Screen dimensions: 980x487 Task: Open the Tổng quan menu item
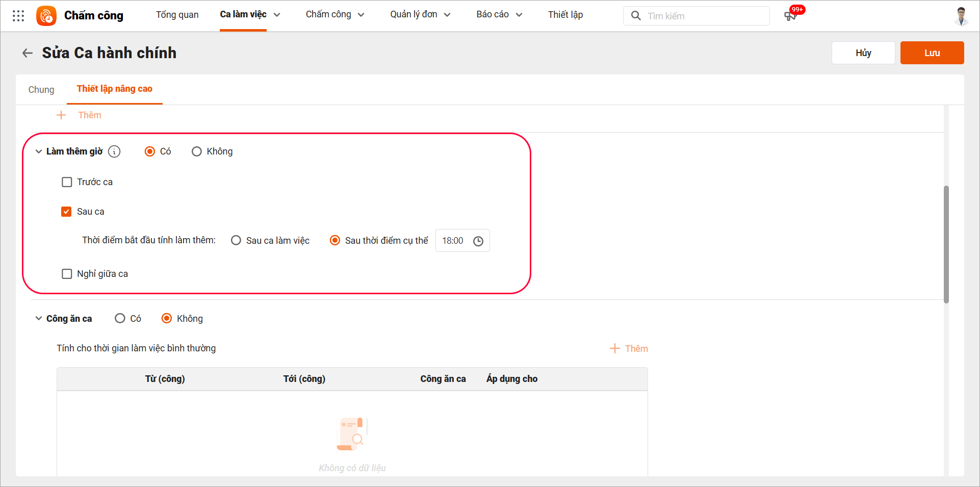[177, 15]
